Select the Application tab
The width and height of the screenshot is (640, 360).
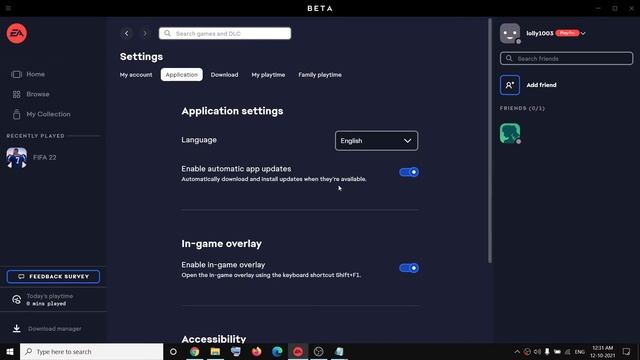pyautogui.click(x=182, y=75)
